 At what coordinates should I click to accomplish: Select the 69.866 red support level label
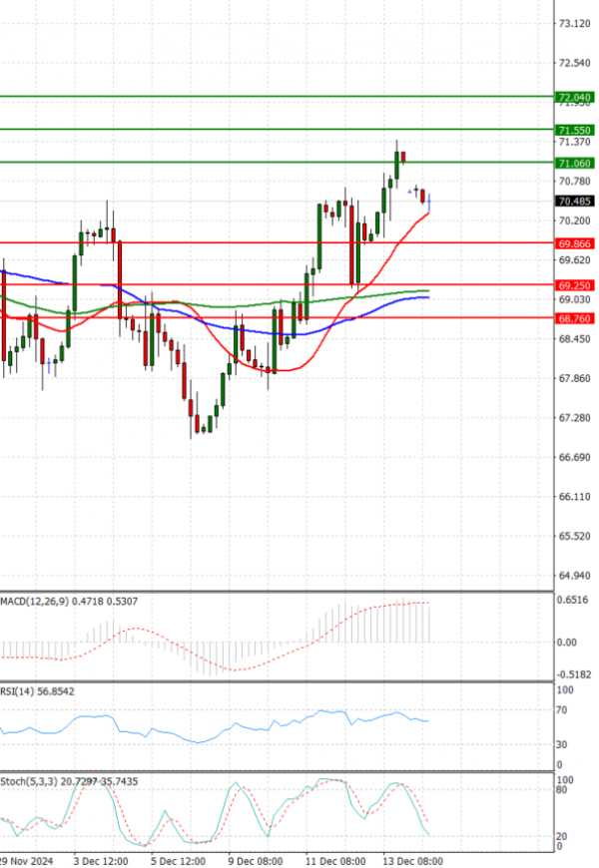pos(574,243)
